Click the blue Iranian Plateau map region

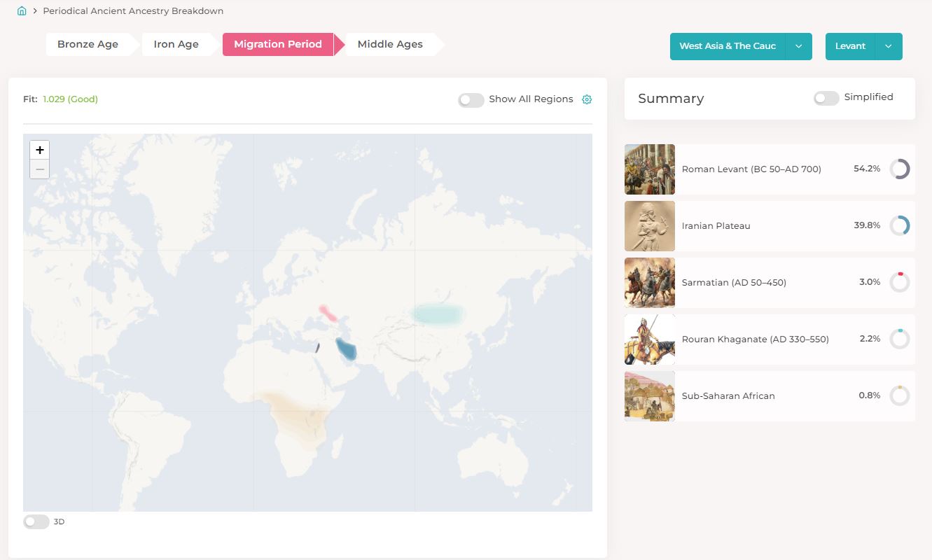pos(346,349)
